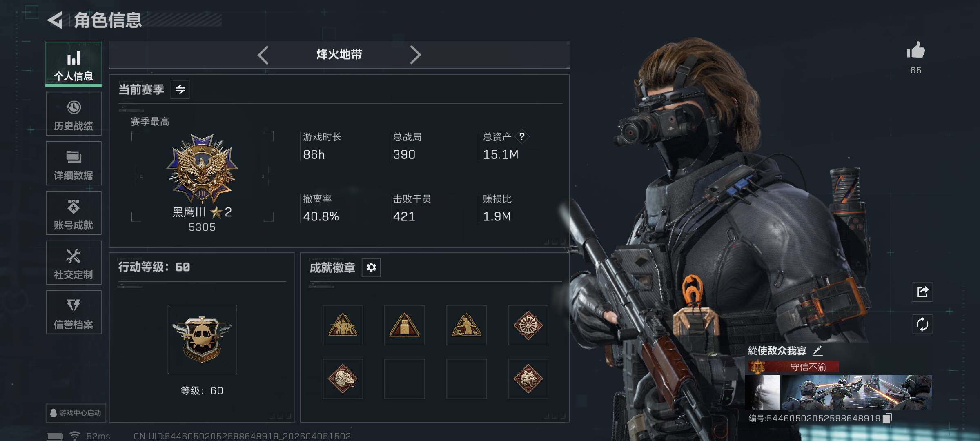Click the back arrow beside 角色信息
This screenshot has width=980, height=441.
(x=55, y=20)
